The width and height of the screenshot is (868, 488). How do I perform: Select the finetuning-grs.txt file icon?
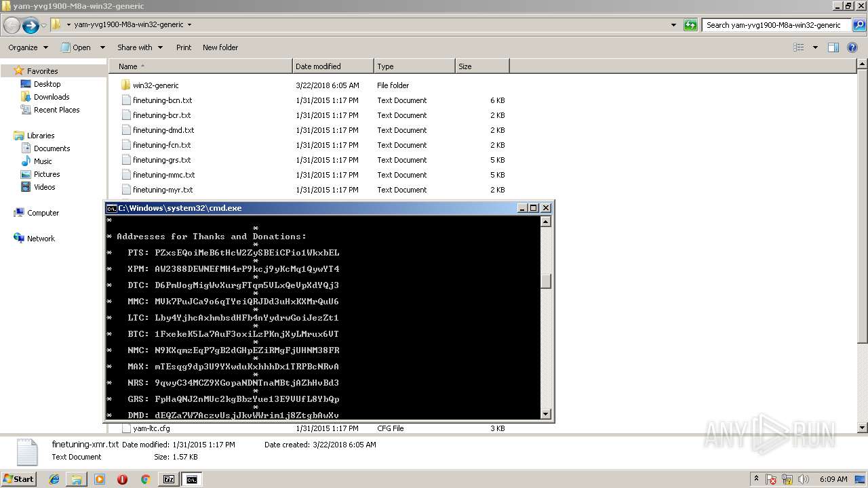[125, 160]
